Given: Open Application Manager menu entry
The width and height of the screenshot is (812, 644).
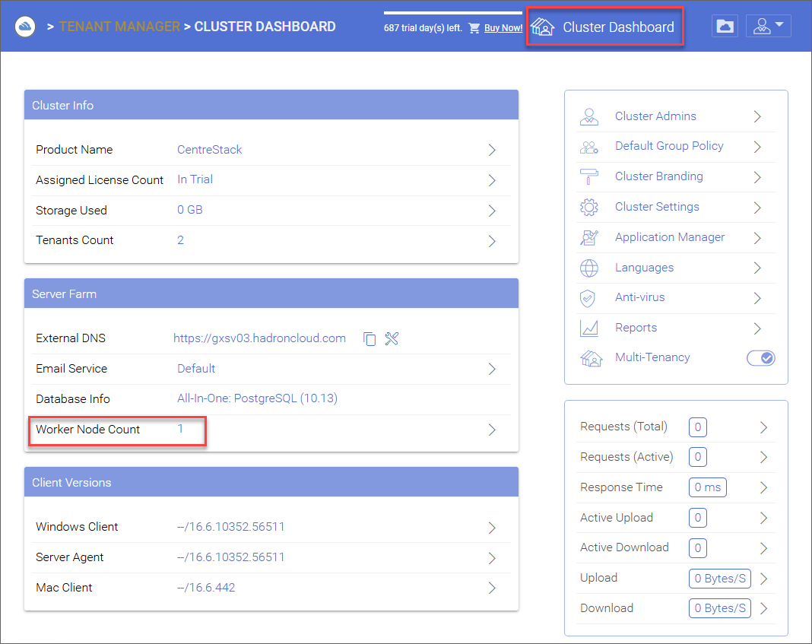Looking at the screenshot, I should click(x=670, y=237).
